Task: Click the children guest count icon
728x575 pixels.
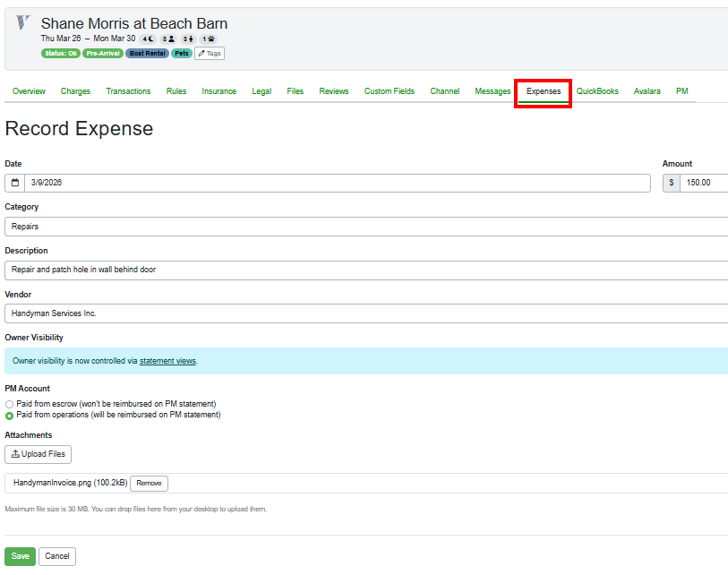Action: 192,39
